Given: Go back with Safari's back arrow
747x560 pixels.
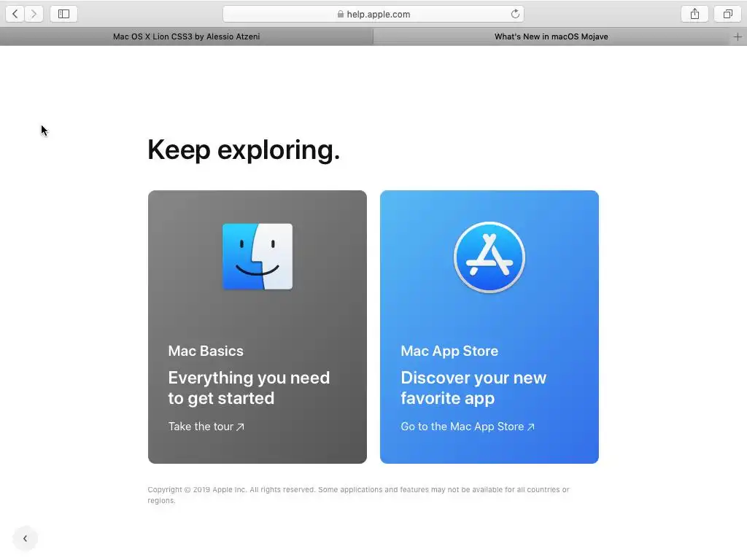Looking at the screenshot, I should coord(15,14).
